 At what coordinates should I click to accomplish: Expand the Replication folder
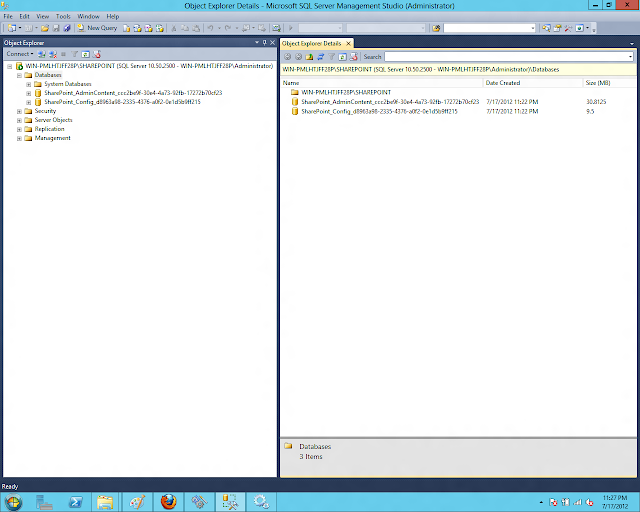pos(19,129)
